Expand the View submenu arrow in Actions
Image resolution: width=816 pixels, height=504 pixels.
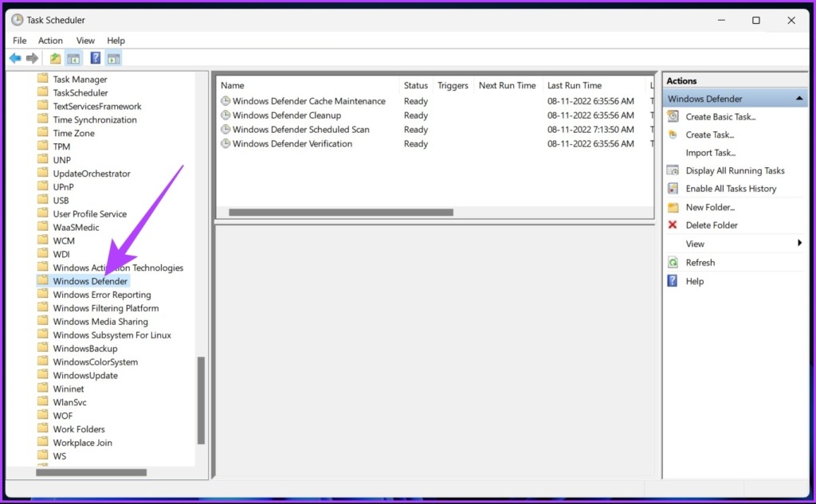[x=799, y=243]
